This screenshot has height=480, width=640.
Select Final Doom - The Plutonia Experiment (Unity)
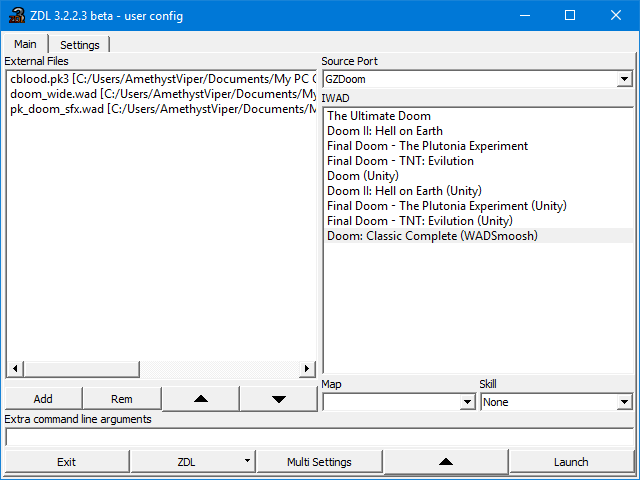click(478, 206)
